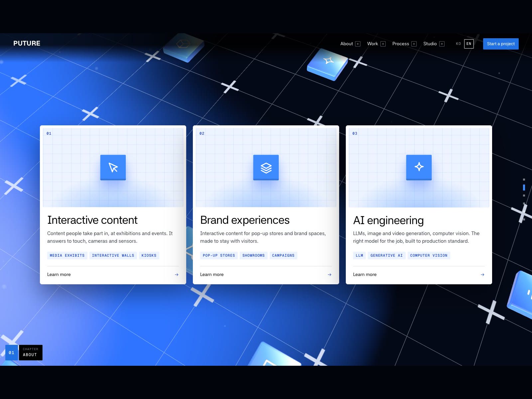Expand the plus icon beside Studio

tap(442, 44)
